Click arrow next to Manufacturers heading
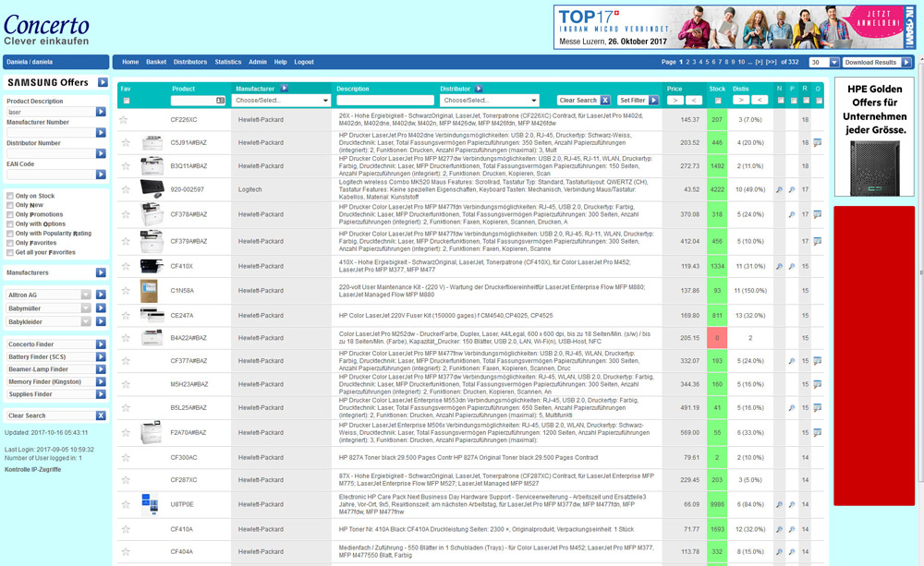Screen dimensions: 924x566 [x=101, y=272]
